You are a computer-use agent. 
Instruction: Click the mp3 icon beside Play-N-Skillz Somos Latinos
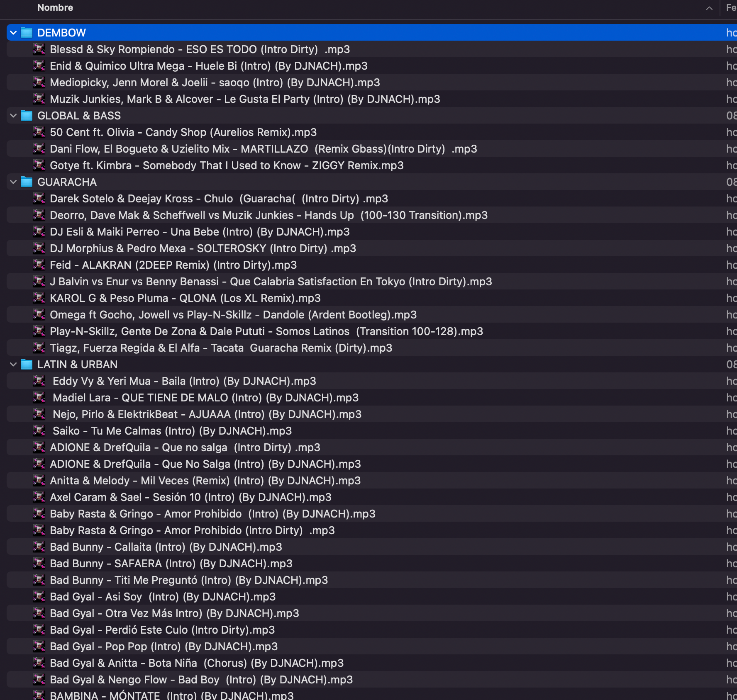pyautogui.click(x=39, y=331)
